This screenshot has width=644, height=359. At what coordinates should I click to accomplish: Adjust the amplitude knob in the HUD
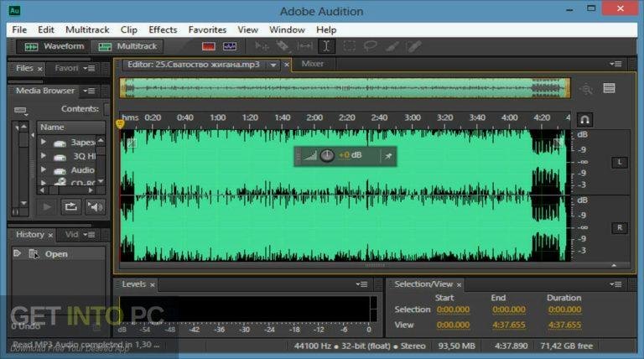[327, 155]
